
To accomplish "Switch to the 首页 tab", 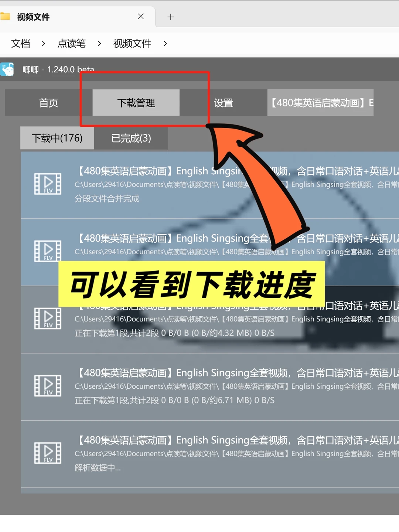I will tap(48, 103).
